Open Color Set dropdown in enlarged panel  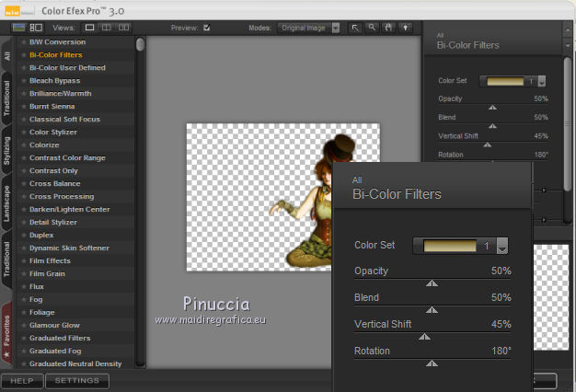point(502,246)
